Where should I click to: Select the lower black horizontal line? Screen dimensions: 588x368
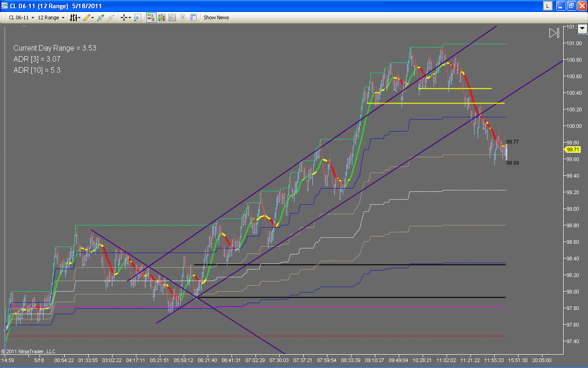(x=351, y=297)
